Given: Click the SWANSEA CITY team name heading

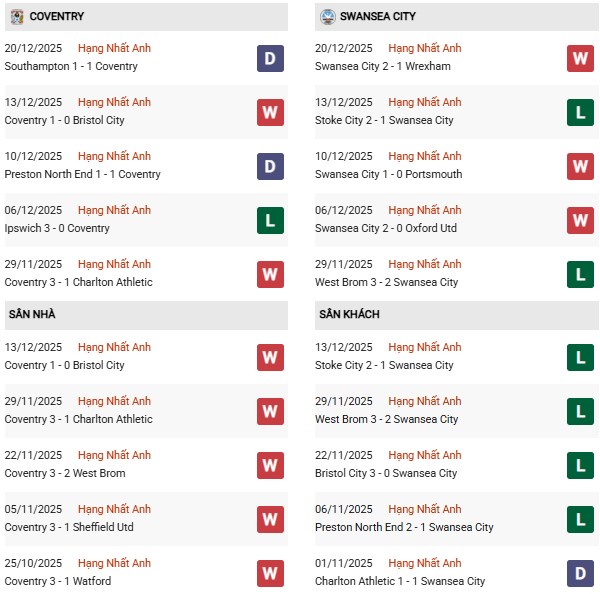Looking at the screenshot, I should click(378, 17).
